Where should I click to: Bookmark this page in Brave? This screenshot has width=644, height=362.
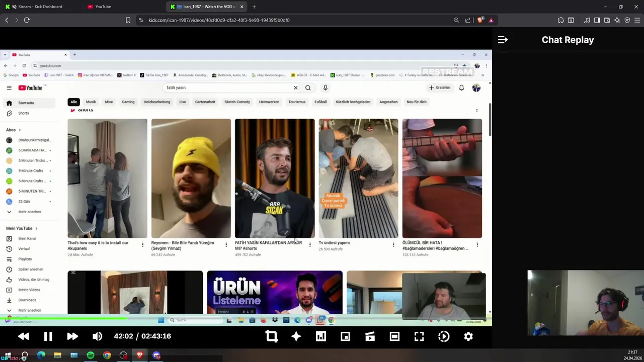128,20
